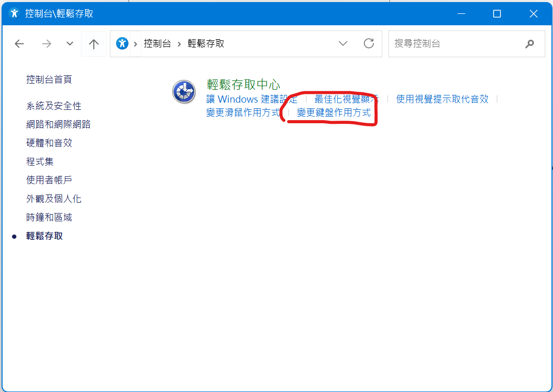Expand chevron before 控制台 breadcrumb

point(136,44)
